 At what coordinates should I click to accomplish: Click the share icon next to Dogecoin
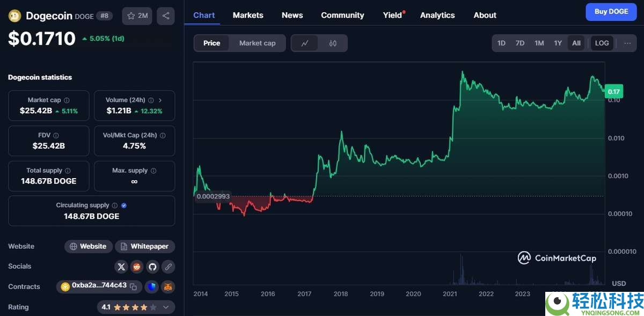click(x=165, y=16)
